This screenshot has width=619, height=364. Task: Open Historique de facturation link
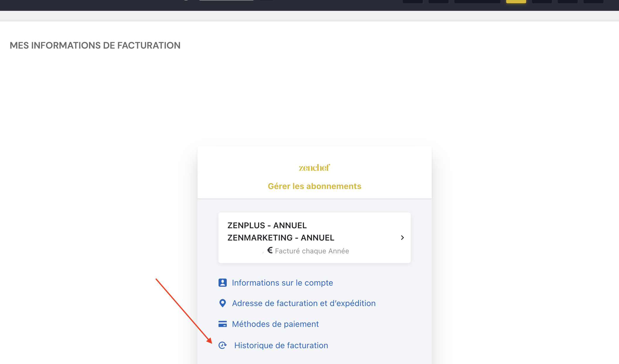click(281, 345)
